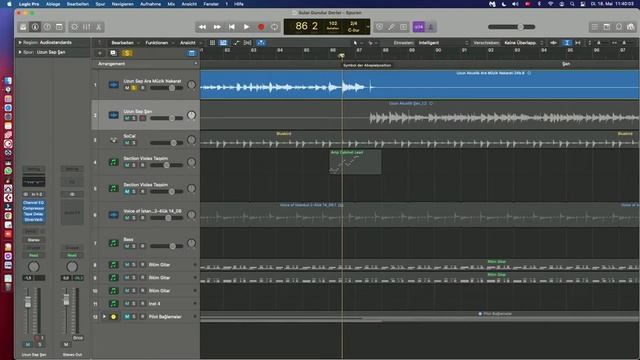The height and width of the screenshot is (360, 640).
Task: Open the Mix menu
Action: 171,4
